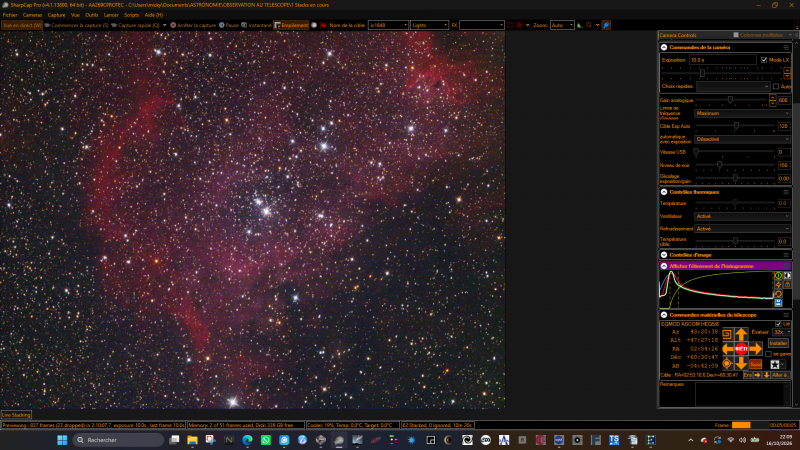
Task: Open the Désactivé auto exposure dropdown
Action: pos(742,139)
